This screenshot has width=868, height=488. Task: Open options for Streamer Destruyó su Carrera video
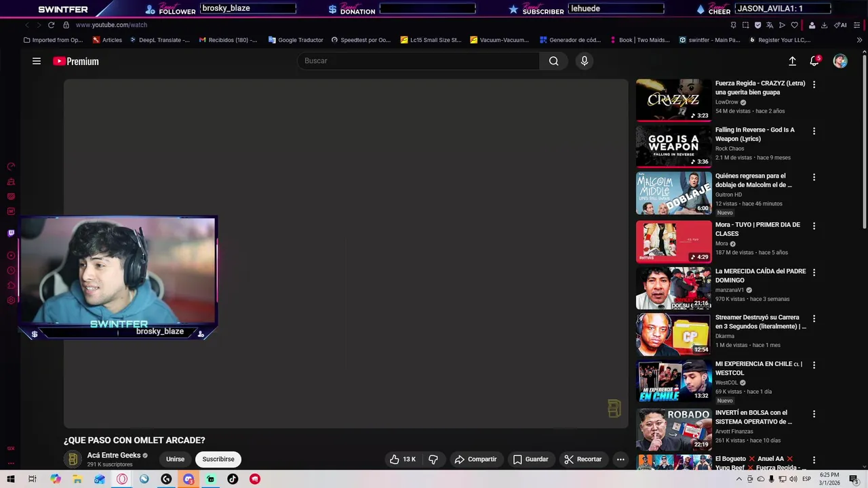pyautogui.click(x=814, y=319)
